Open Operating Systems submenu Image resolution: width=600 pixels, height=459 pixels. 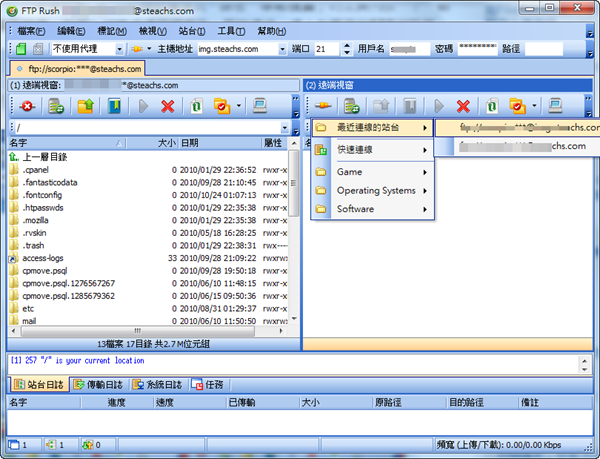click(373, 190)
